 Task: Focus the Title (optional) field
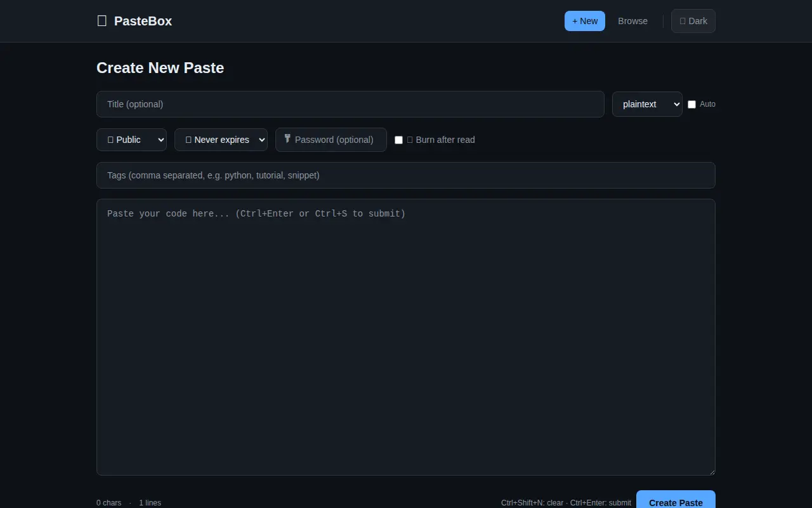[350, 104]
